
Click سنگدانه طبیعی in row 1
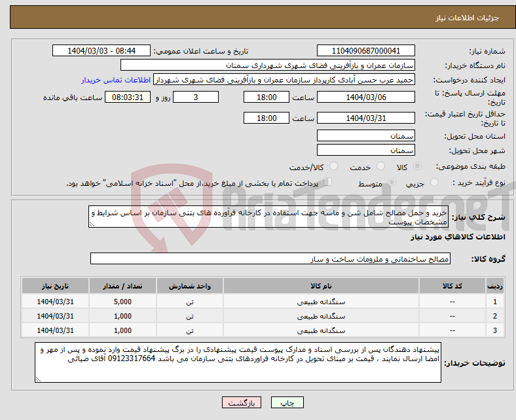(x=321, y=302)
